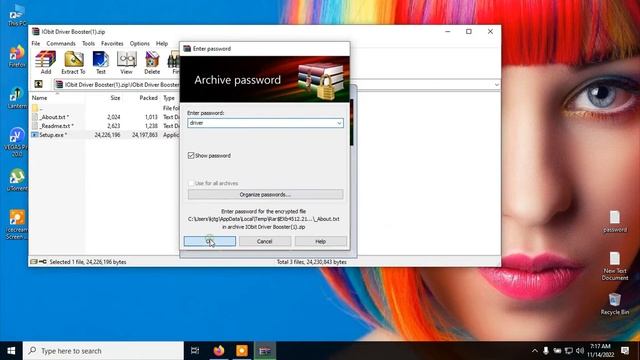Confirm the password with OK button
640x360 pixels.
click(210, 241)
